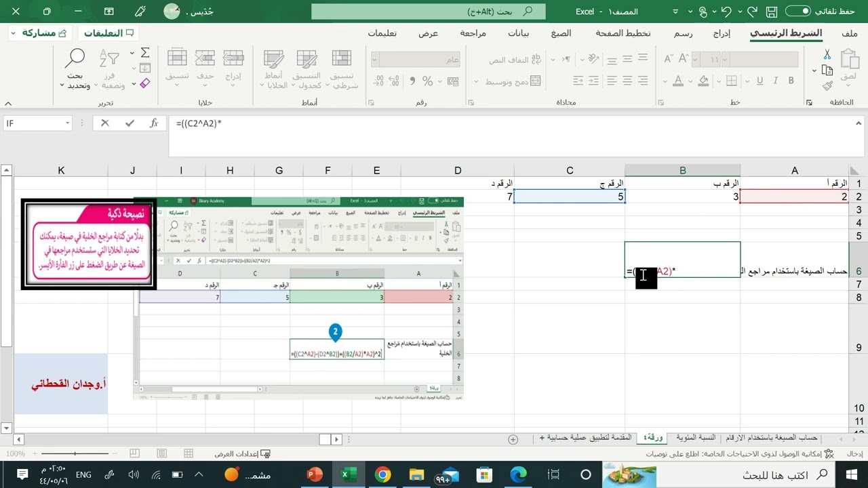
Task: Open the الصيغ (Formulas) ribbon tab
Action: [x=561, y=33]
